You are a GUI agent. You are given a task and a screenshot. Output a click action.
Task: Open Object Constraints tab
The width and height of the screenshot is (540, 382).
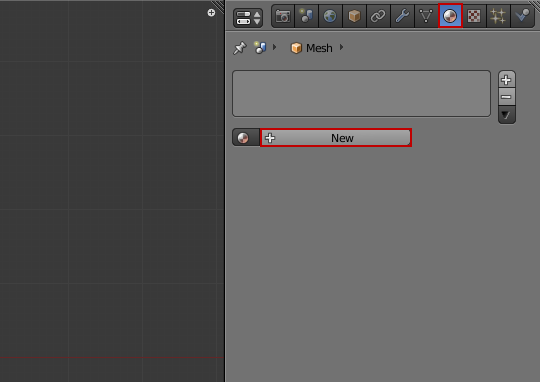coord(378,16)
